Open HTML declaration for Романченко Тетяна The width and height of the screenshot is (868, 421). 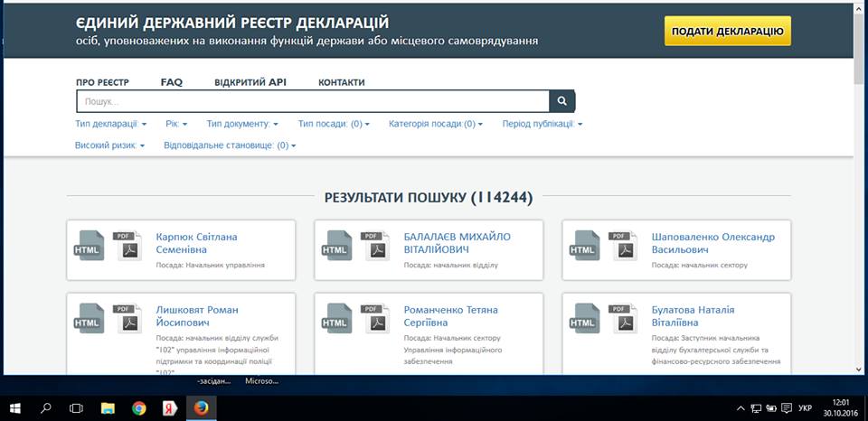(x=336, y=319)
